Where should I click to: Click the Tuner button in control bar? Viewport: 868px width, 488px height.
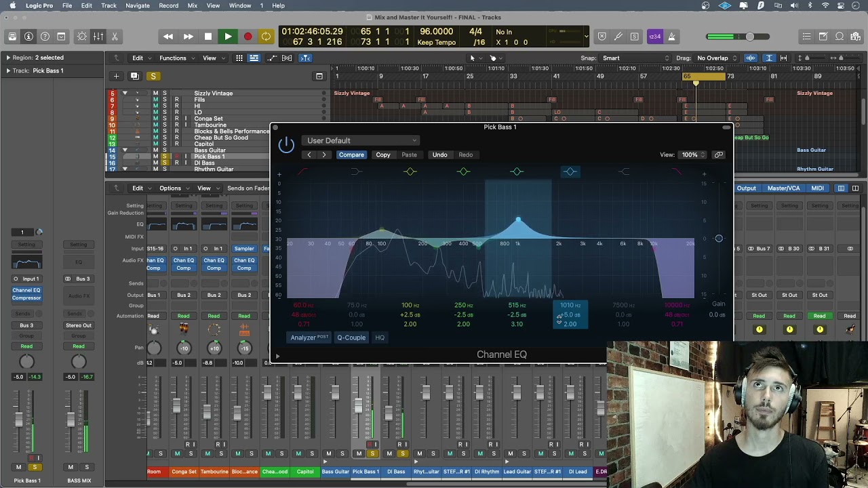tap(618, 37)
